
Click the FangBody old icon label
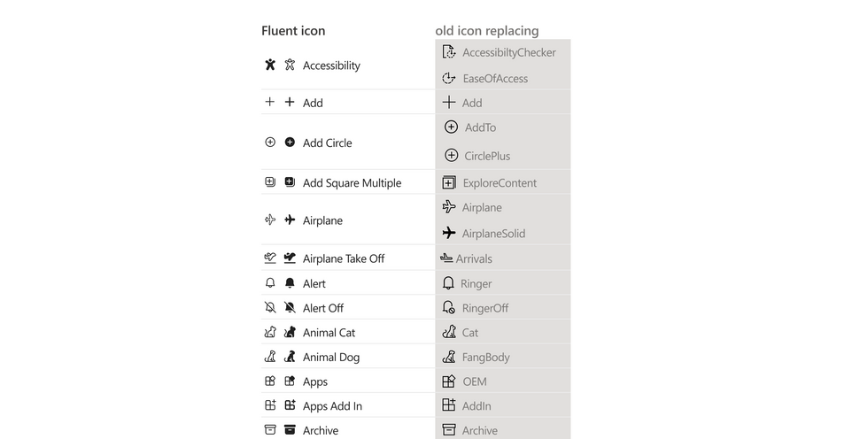[x=485, y=358]
